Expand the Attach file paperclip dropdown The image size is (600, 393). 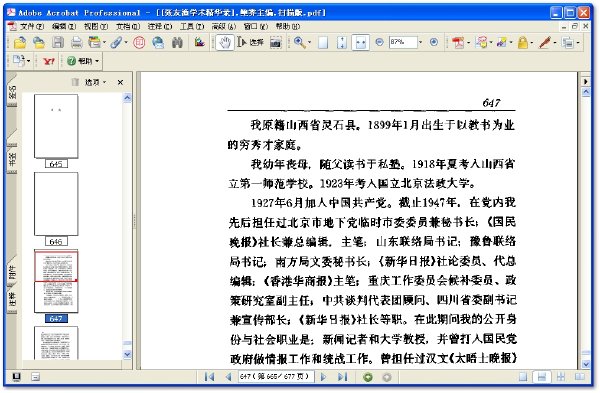tap(126, 42)
